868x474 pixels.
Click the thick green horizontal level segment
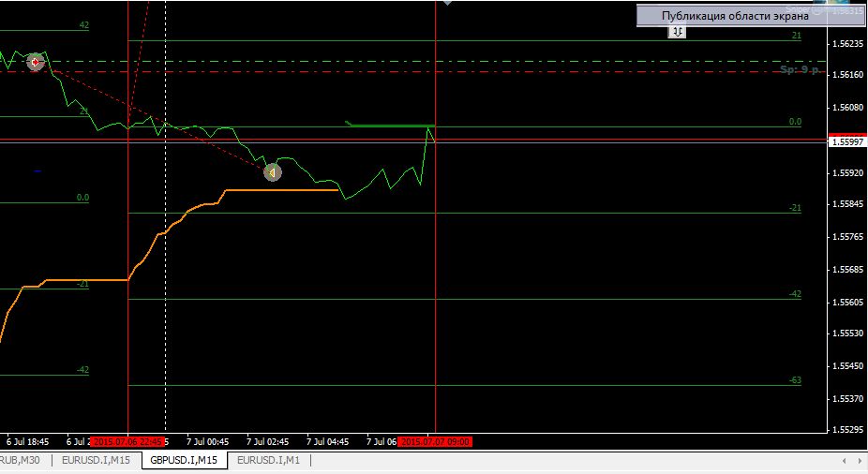pyautogui.click(x=389, y=125)
